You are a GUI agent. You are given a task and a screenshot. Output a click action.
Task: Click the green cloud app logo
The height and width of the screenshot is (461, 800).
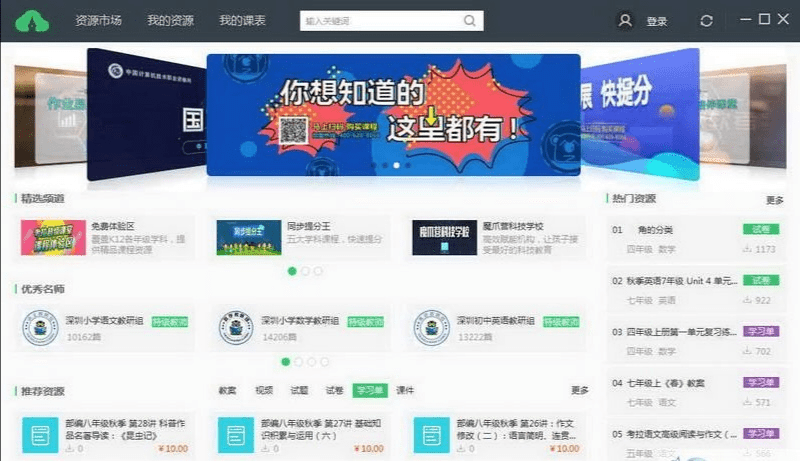[32, 21]
